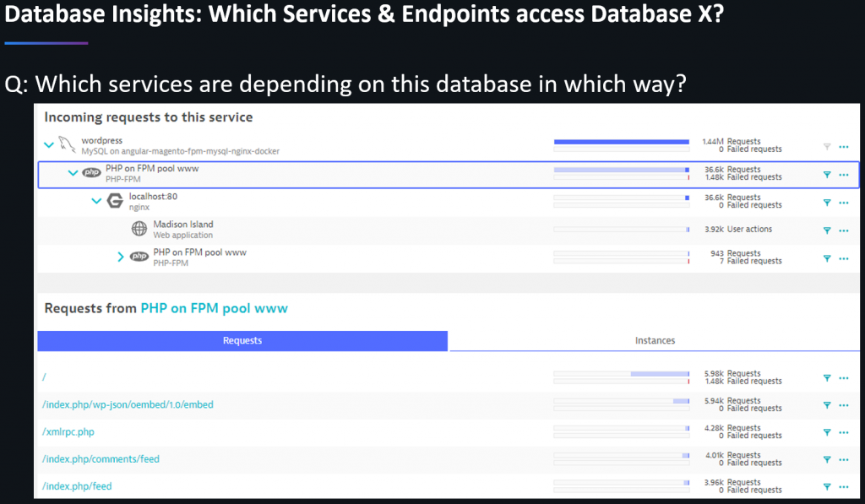Viewport: 865px width, 504px height.
Task: Expand the nested PHP on FPM pool www service
Action: [x=121, y=256]
